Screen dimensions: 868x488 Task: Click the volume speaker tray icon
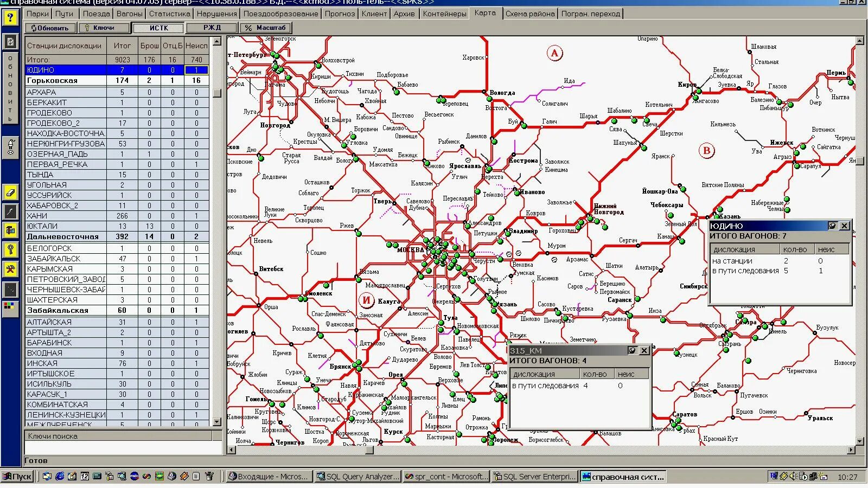(794, 476)
